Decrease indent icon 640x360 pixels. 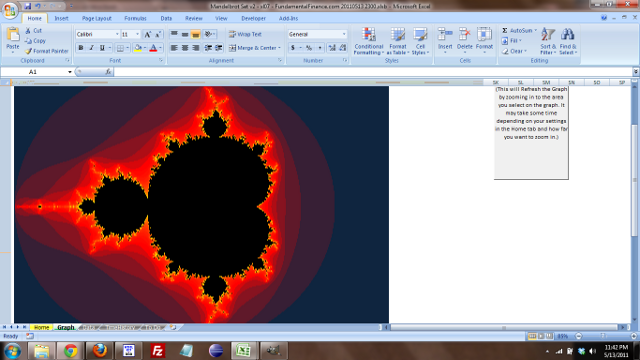208,48
